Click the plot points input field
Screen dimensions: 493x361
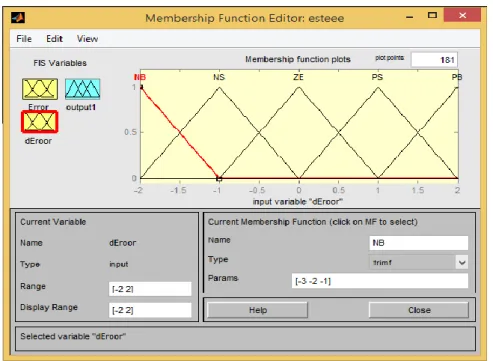pyautogui.click(x=434, y=60)
